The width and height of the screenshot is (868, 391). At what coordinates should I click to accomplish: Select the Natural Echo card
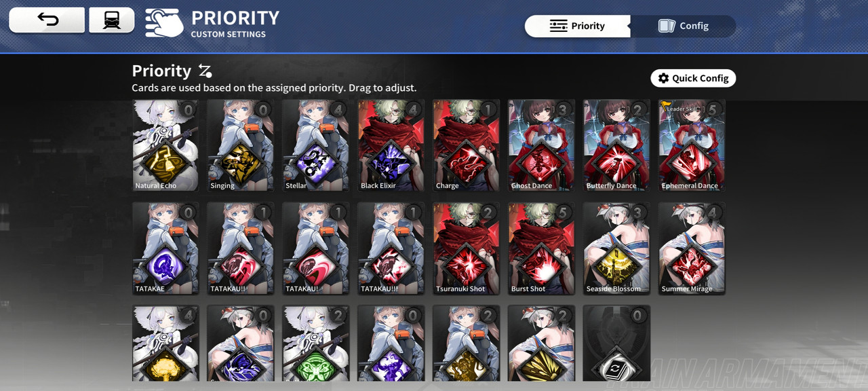pyautogui.click(x=165, y=145)
